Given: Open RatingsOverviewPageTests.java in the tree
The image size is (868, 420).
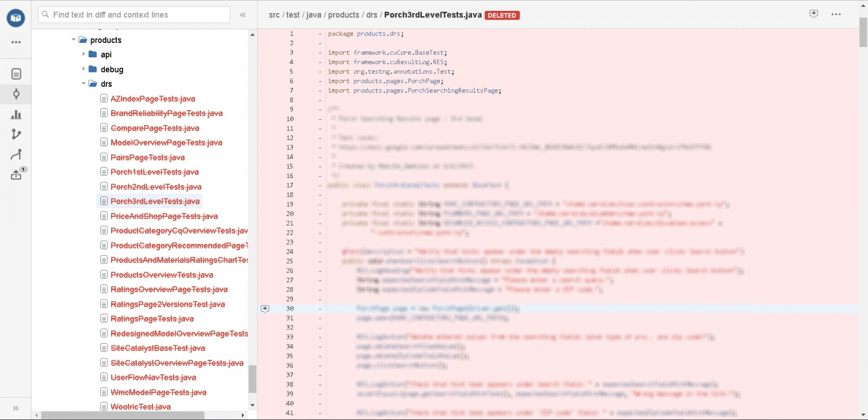Looking at the screenshot, I should click(x=169, y=289).
